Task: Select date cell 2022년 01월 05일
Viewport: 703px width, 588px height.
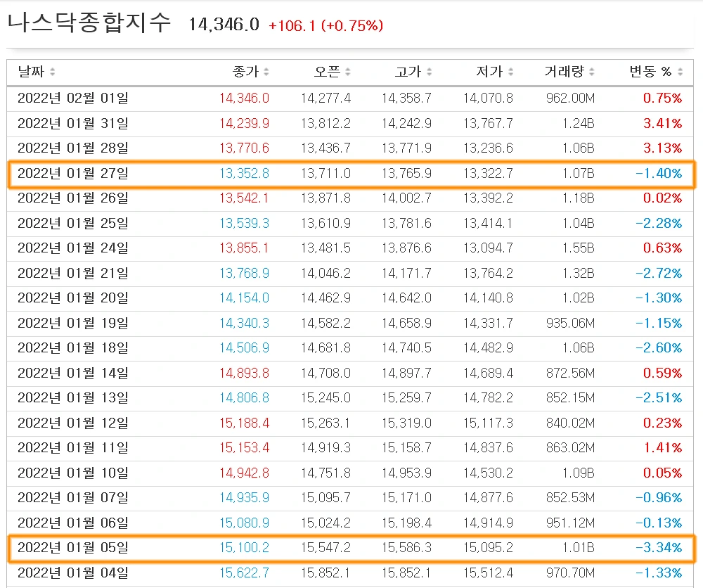Action: (x=73, y=548)
